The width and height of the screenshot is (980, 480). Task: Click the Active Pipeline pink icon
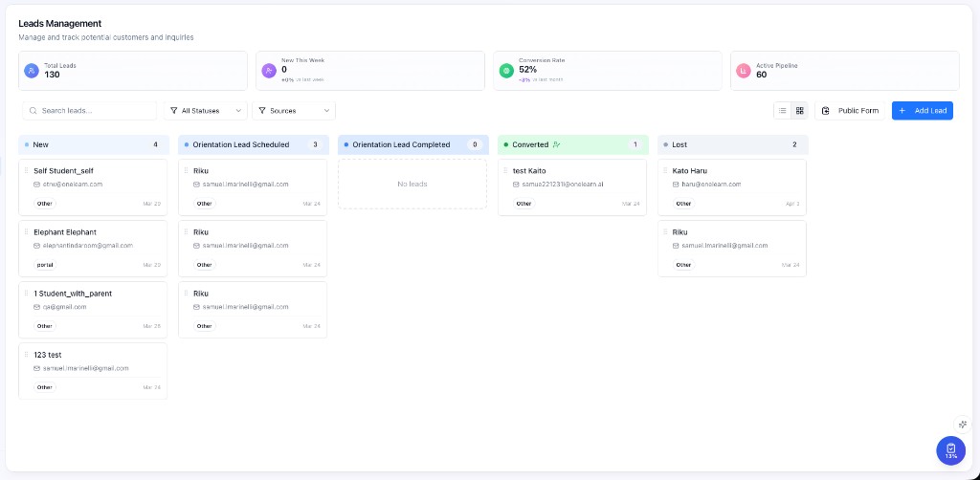(x=743, y=71)
